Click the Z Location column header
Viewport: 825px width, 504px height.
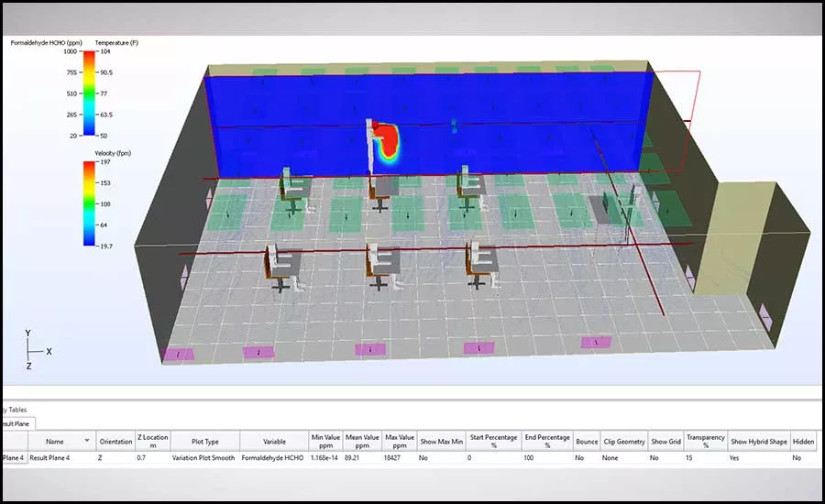152,442
